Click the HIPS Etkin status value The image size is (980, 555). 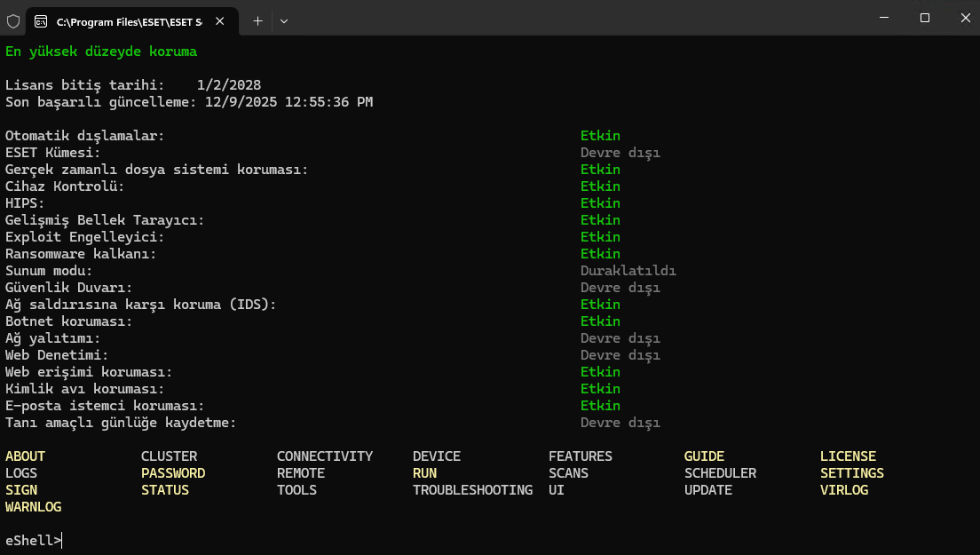click(x=600, y=203)
